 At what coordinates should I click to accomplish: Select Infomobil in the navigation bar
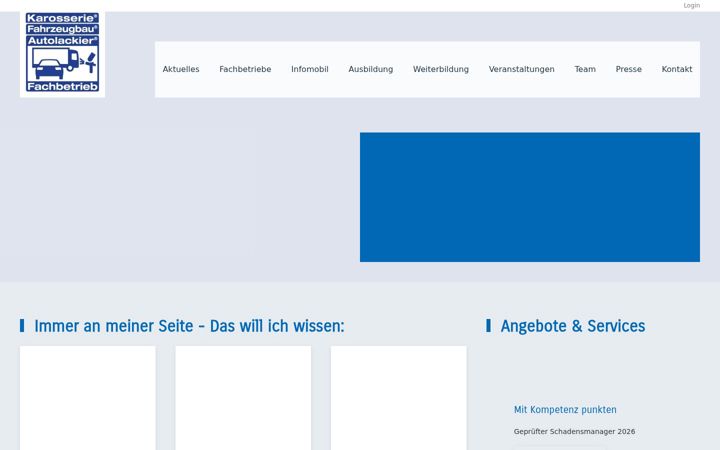coord(309,69)
